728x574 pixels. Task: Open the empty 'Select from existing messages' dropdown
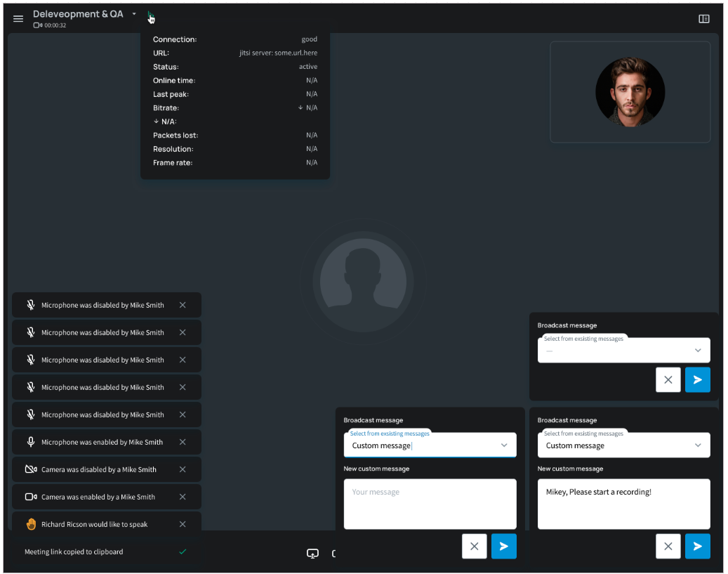point(623,351)
